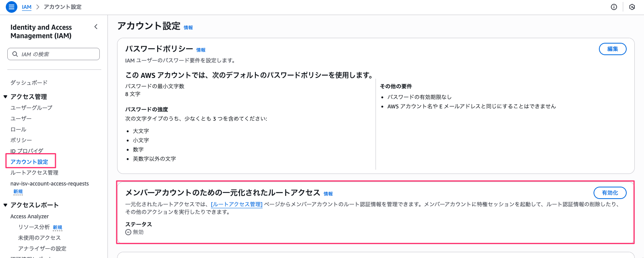This screenshot has width=644, height=258.
Task: Click the ステータス label
Action: [x=139, y=224]
